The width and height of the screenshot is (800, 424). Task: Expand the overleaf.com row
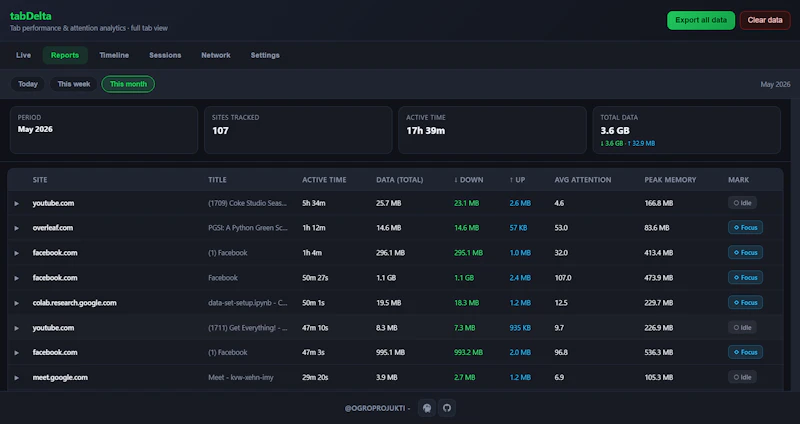point(16,228)
